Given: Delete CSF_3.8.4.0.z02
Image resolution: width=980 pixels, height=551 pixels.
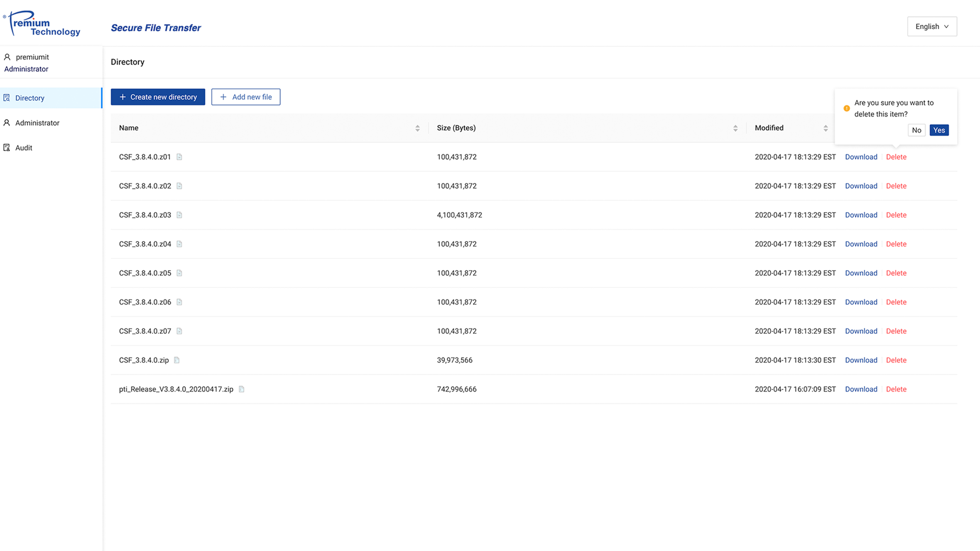Looking at the screenshot, I should [896, 186].
